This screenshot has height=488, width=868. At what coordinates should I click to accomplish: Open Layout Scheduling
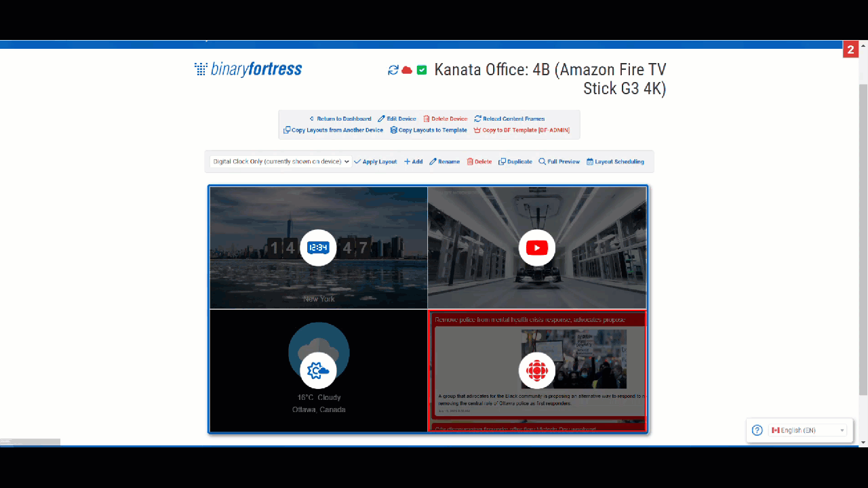pos(615,162)
